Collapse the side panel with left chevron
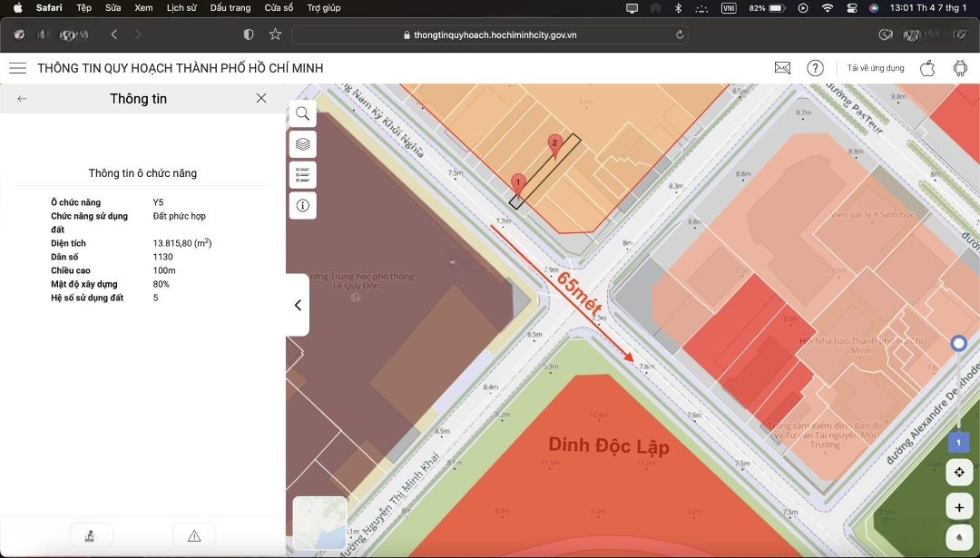Image resolution: width=980 pixels, height=558 pixels. point(298,305)
